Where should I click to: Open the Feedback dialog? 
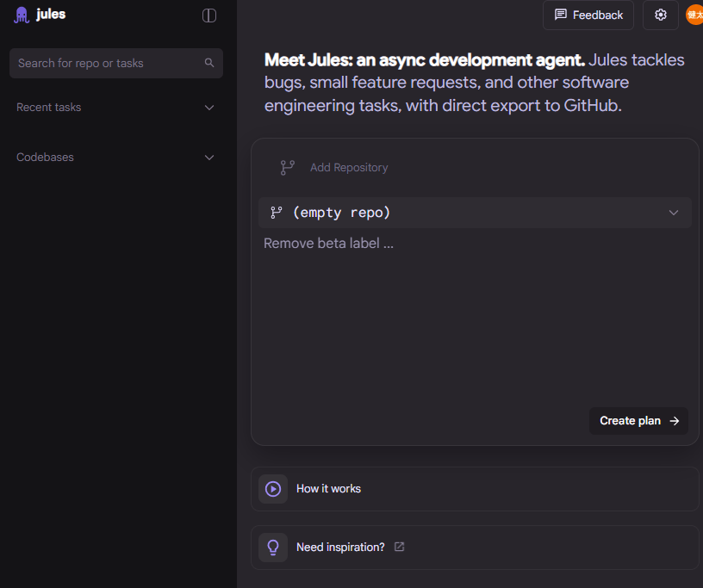click(588, 15)
